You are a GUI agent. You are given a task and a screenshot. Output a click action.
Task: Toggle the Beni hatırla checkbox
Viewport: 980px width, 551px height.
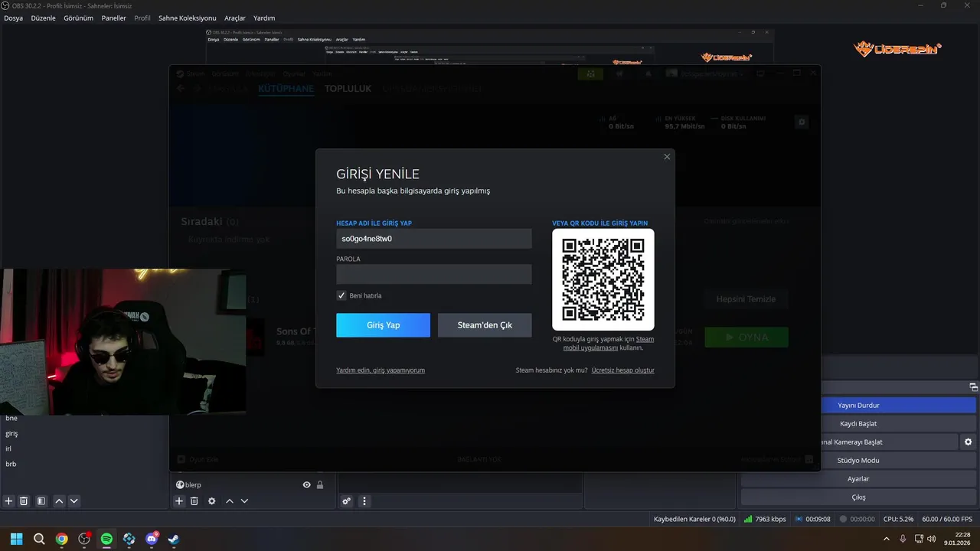click(x=341, y=295)
